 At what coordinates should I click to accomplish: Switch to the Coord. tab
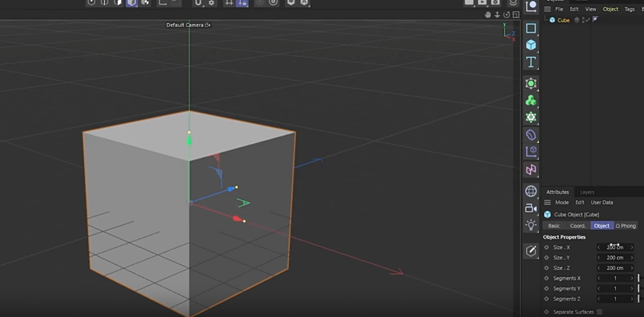point(578,226)
